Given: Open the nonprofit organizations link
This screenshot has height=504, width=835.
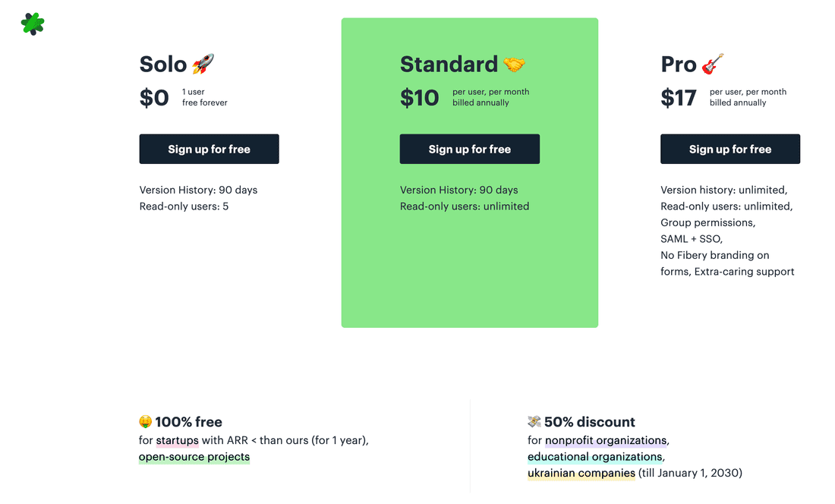Looking at the screenshot, I should (x=606, y=440).
